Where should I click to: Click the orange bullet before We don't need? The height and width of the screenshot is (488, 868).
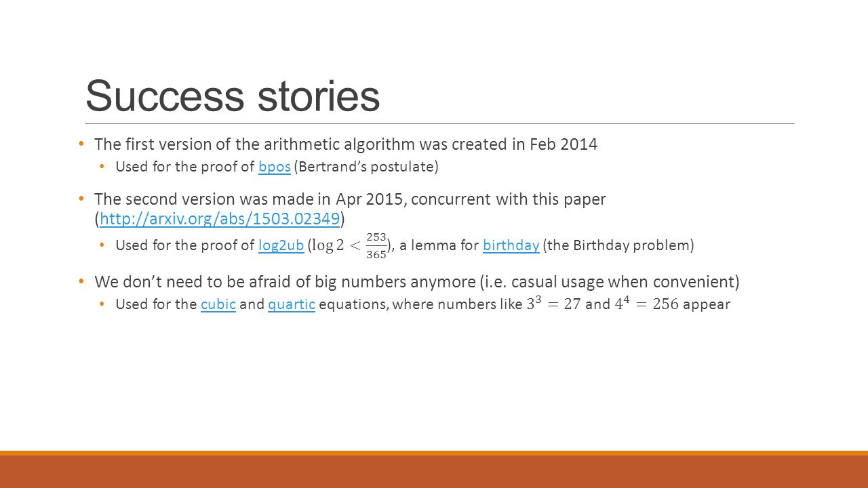coord(81,281)
